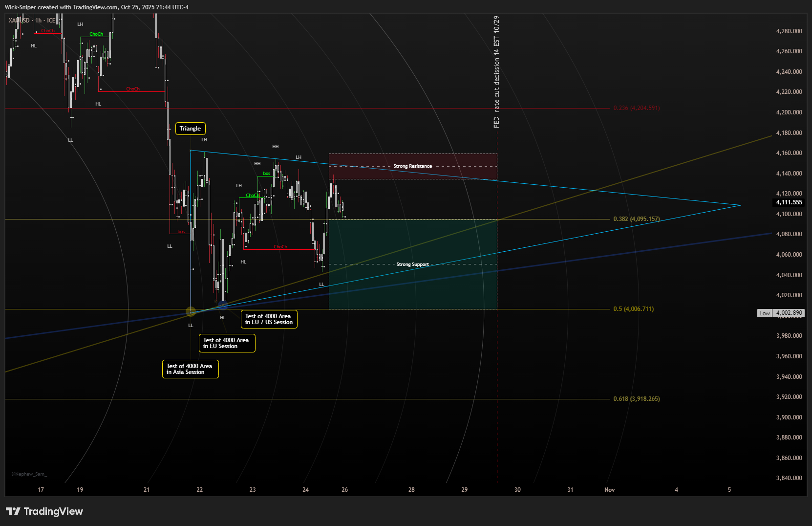Click the TradingView logo at bottom
The image size is (812, 526).
(44, 511)
